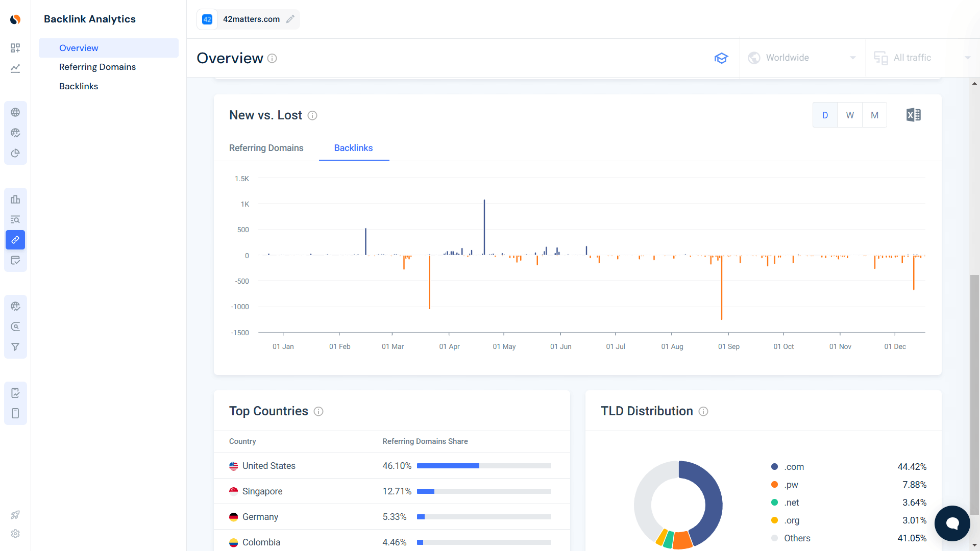This screenshot has height=551, width=980.
Task: Click the graduation cap tutorial icon in header
Action: [721, 58]
